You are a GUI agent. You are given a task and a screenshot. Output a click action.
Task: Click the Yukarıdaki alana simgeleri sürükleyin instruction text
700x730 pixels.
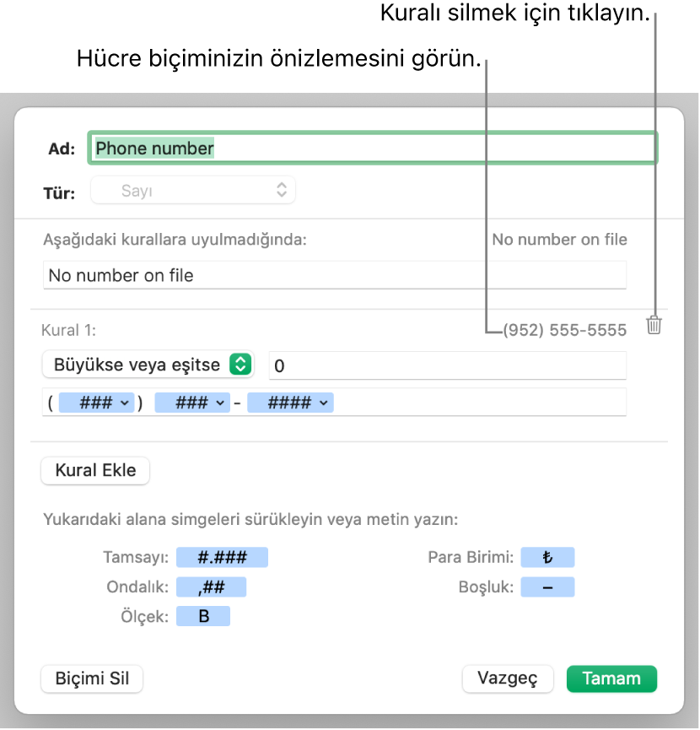250,519
